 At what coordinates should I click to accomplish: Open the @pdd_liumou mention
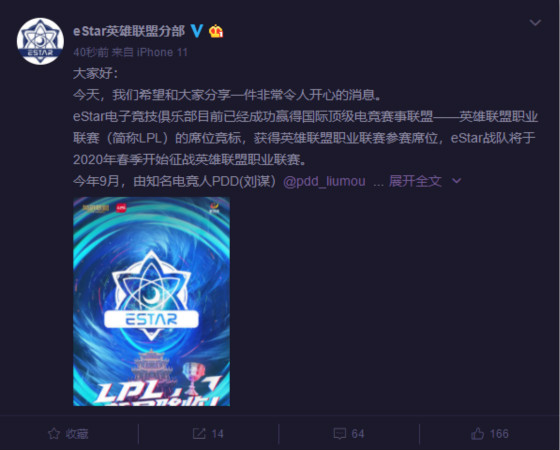[324, 181]
